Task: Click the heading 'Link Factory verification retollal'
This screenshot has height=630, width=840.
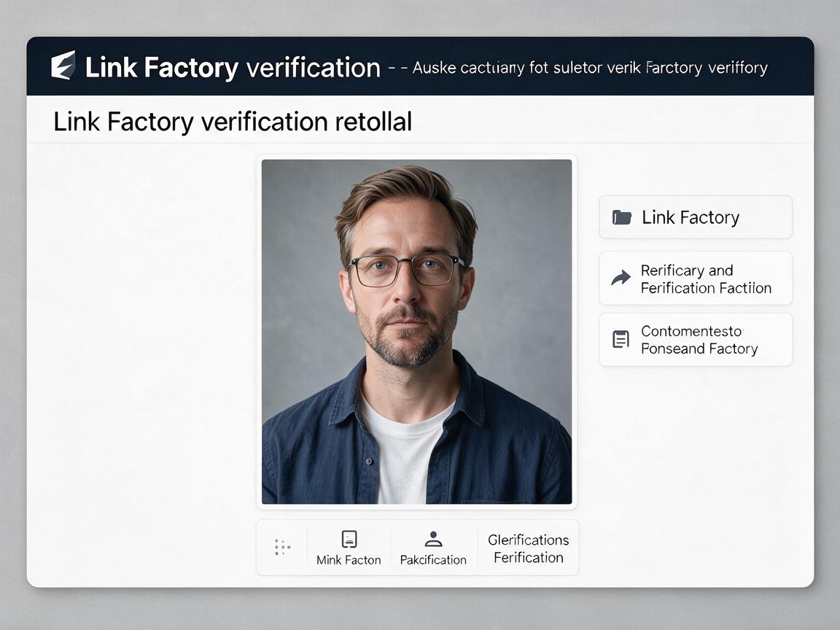Action: tap(233, 122)
